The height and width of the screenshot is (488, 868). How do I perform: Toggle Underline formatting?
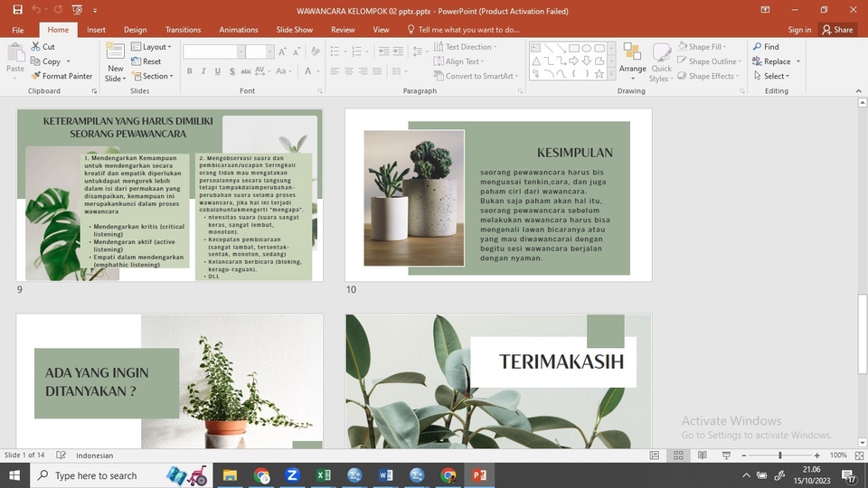(218, 70)
